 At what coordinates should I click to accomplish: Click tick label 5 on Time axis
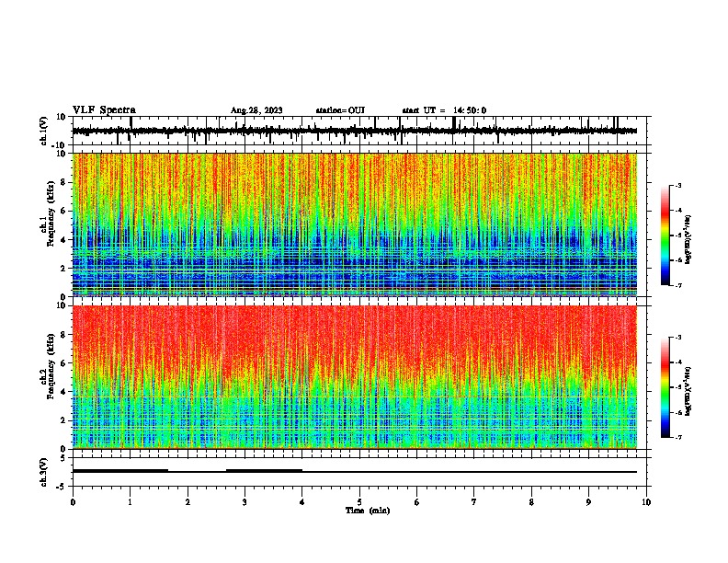359,502
